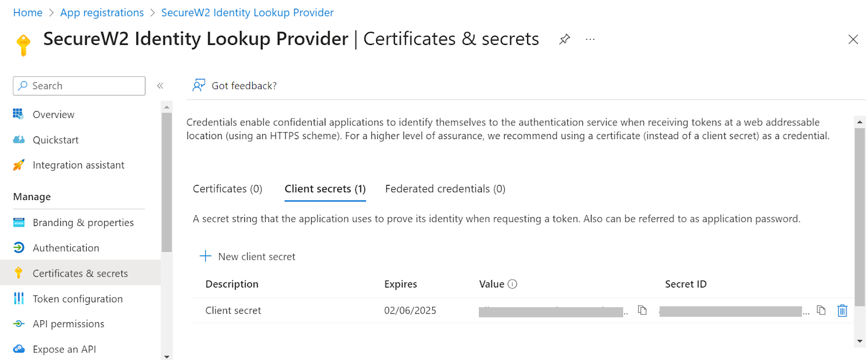Open Token configuration menu item
The image size is (868, 360).
click(78, 298)
